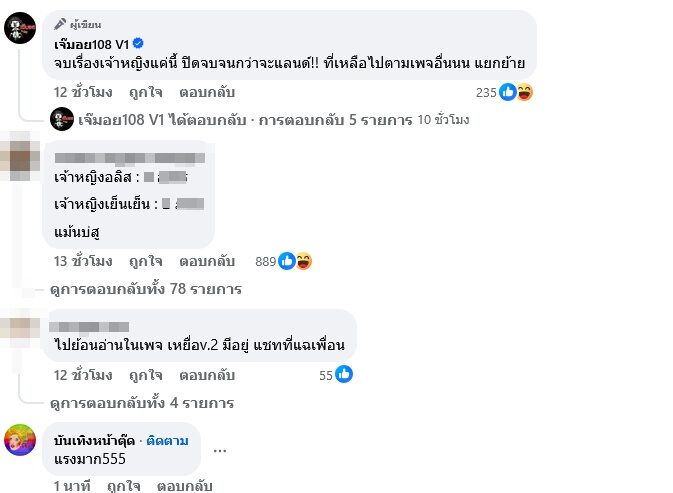
Task: Reply to the comment with 55 reactions
Action: coord(206,375)
